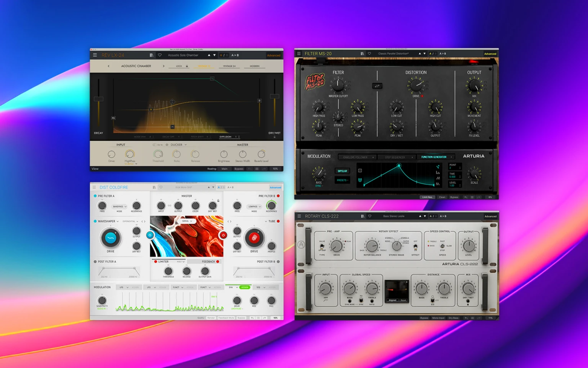
Task: Open the LOWPASS mode dropdown in Dist Coldfire
Action: click(x=254, y=207)
